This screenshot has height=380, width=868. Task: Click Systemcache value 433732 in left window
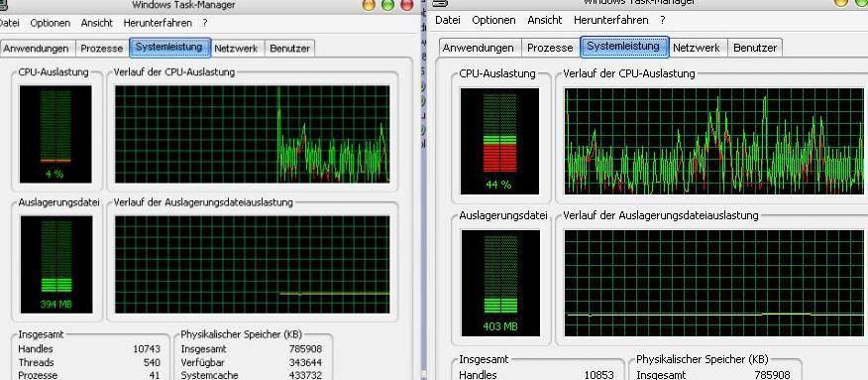[x=305, y=375]
